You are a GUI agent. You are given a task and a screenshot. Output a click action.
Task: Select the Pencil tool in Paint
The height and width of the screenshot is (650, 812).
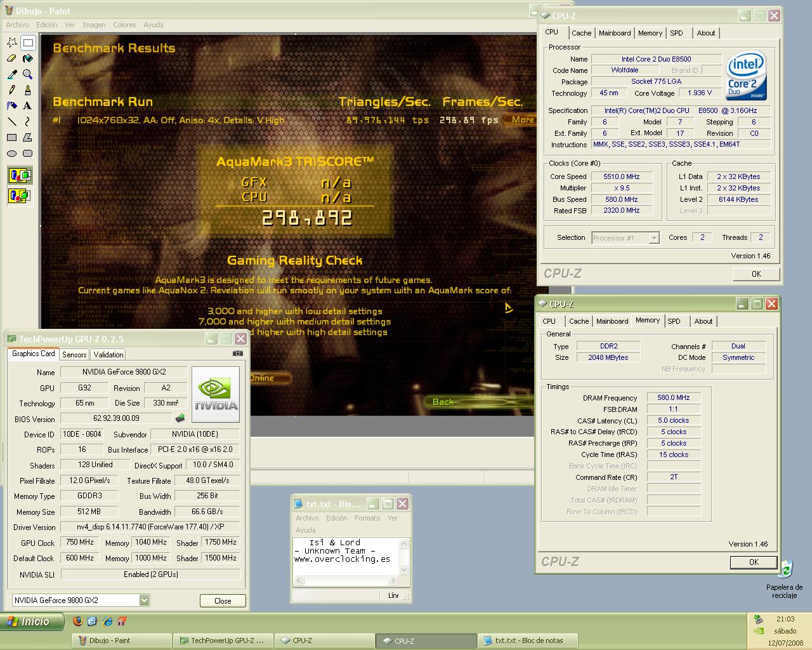click(x=12, y=90)
